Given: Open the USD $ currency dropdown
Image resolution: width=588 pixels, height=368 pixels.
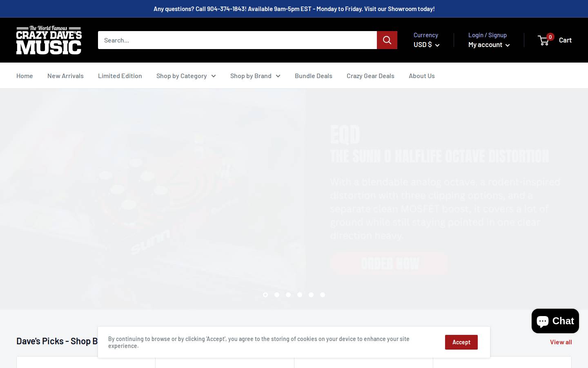Looking at the screenshot, I should click(426, 45).
